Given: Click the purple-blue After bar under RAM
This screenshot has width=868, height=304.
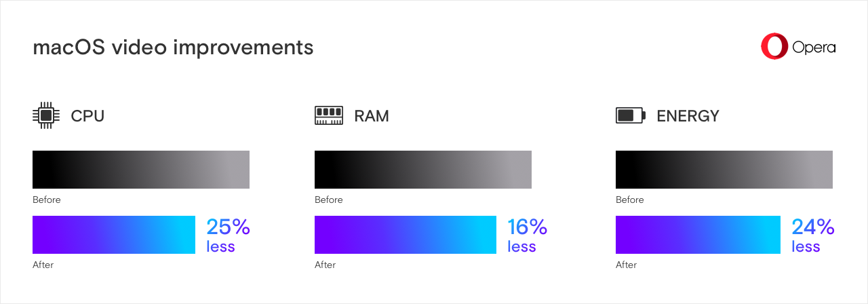Looking at the screenshot, I should tap(406, 235).
